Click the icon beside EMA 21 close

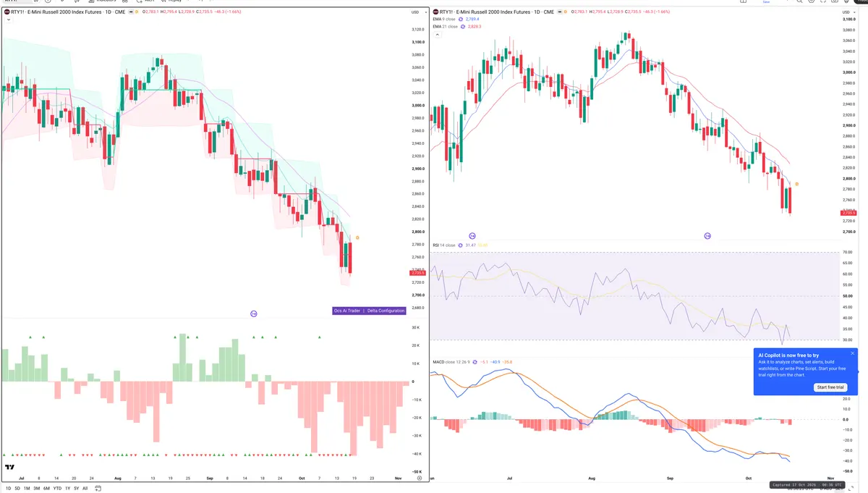coord(463,26)
